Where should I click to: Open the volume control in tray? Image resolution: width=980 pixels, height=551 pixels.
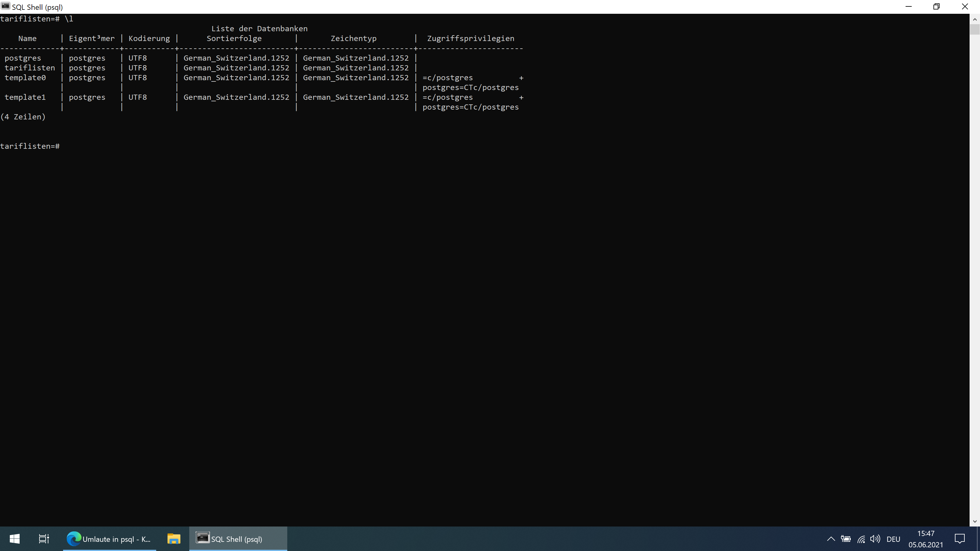[x=875, y=539]
